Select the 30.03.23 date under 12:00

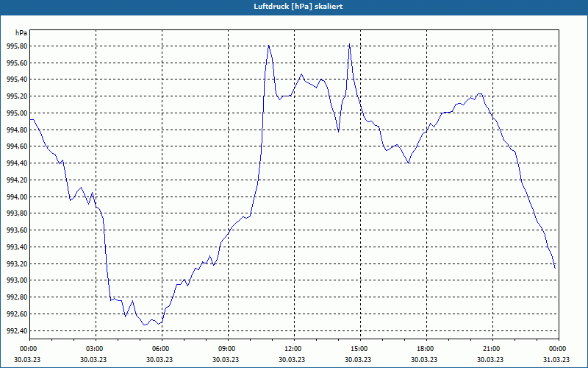[292, 359]
